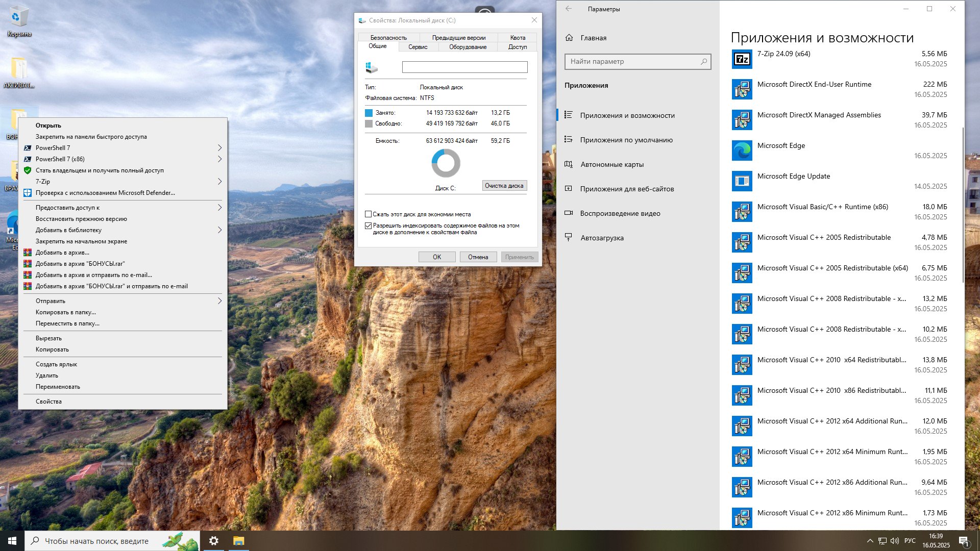Screen dimensions: 980x551
Task: Uncheck Разрешить индексировать содержимое файлов
Action: [368, 226]
